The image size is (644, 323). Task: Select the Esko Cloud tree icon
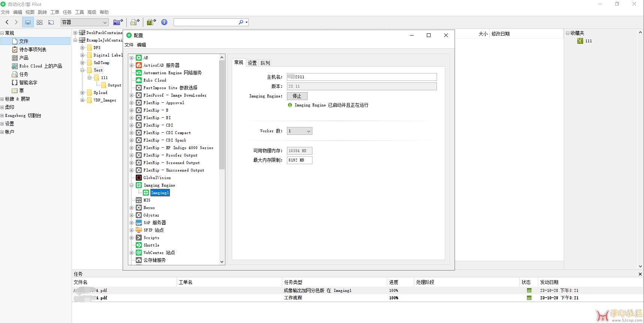pos(139,80)
